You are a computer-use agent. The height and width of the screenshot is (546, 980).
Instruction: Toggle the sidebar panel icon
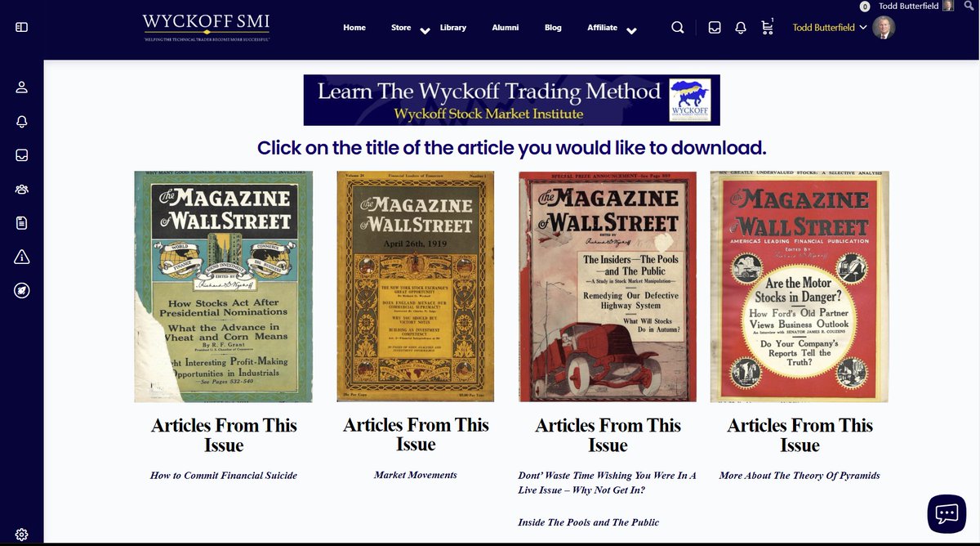[22, 27]
